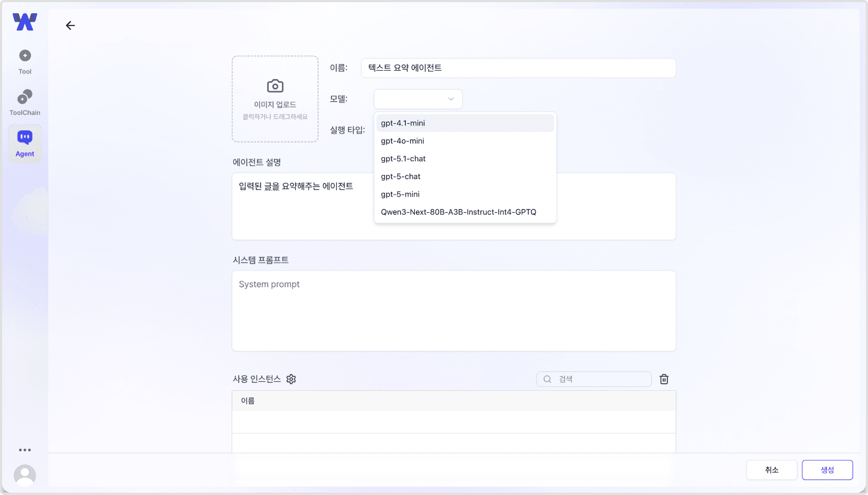Image resolution: width=868 pixels, height=495 pixels.
Task: Open the ToolChain section
Action: click(x=24, y=101)
